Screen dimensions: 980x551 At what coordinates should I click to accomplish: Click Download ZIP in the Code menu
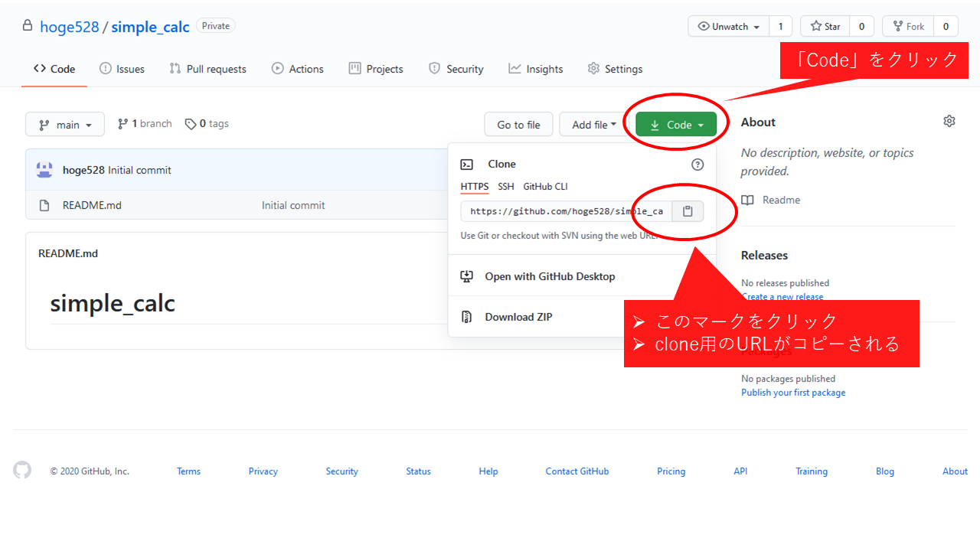(x=518, y=317)
